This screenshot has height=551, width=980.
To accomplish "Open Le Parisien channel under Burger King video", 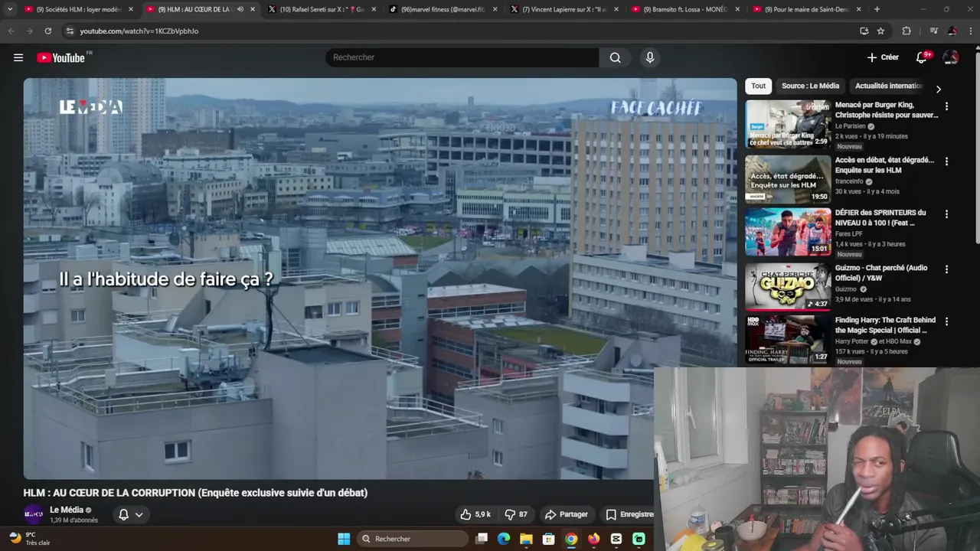I will 850,126.
